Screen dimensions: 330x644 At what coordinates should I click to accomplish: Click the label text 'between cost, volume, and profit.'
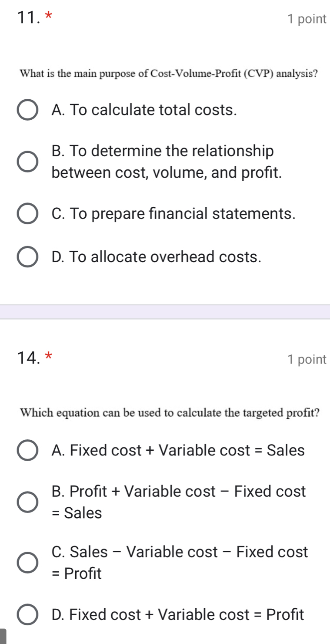[x=167, y=173]
